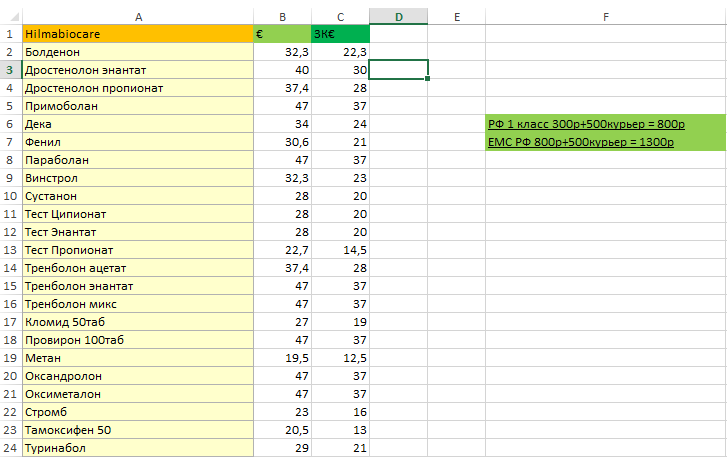Click the Оксандролон cell
This screenshot has width=727, height=457.
[138, 376]
